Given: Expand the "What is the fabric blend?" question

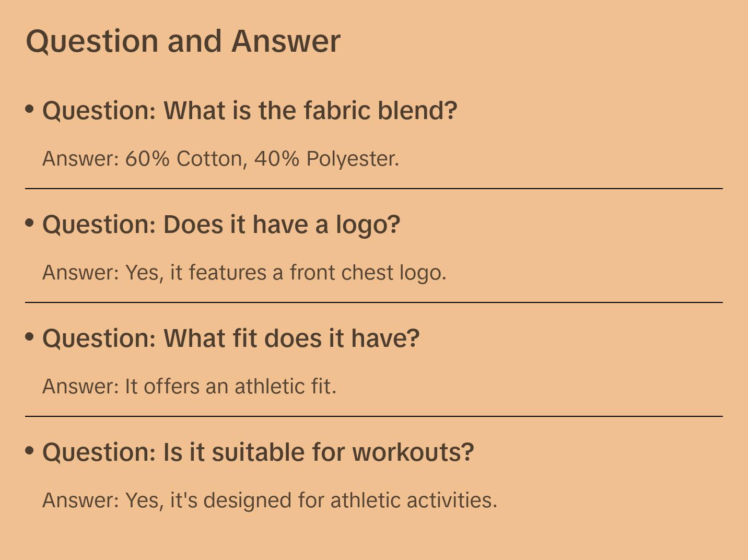Looking at the screenshot, I should tap(250, 111).
